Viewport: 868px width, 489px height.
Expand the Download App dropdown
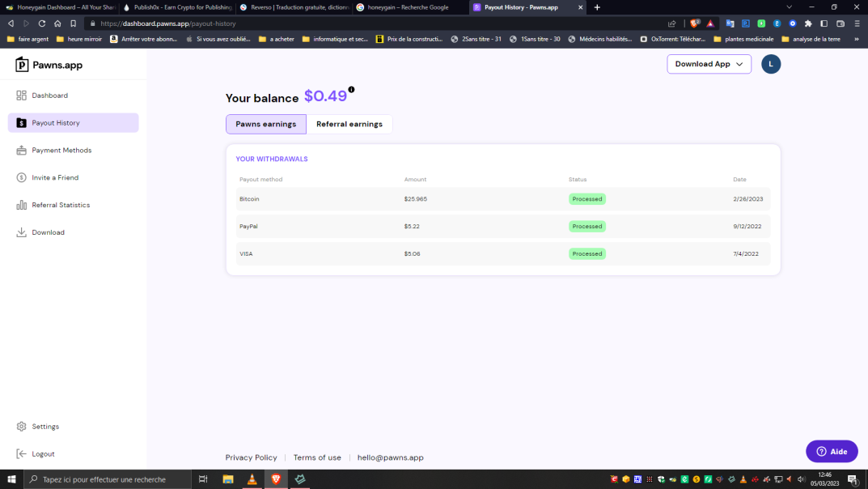coord(709,64)
